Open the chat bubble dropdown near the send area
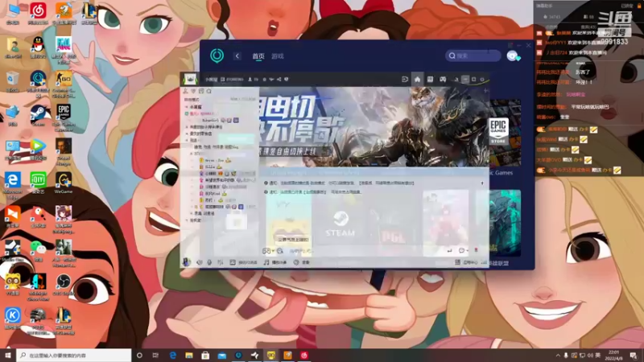This screenshot has width=644, height=362. (463, 250)
